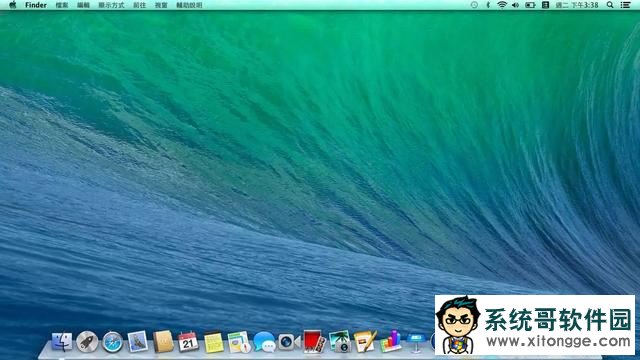
Task: Launch Launchpad rocket icon in Dock
Action: coord(87,342)
